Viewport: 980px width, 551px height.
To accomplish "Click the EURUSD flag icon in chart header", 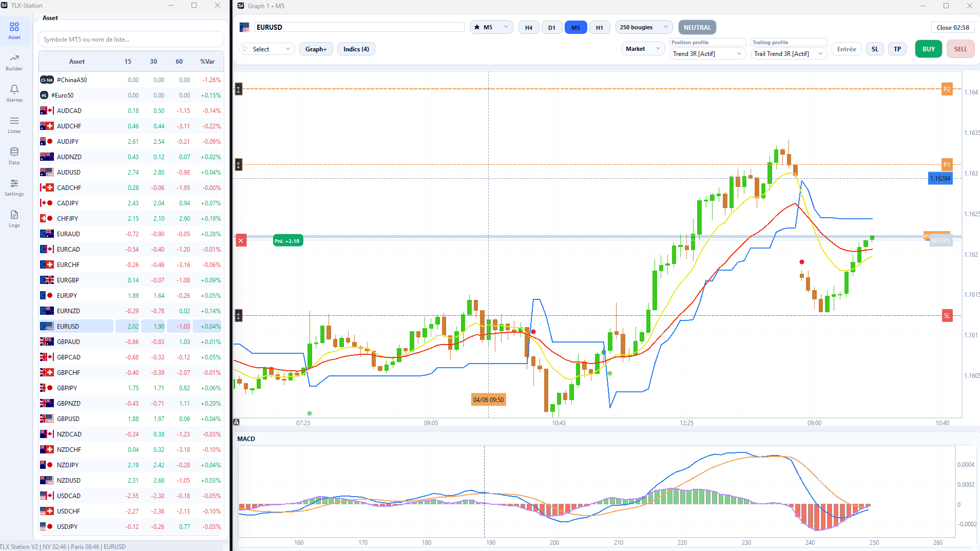I will pyautogui.click(x=244, y=27).
